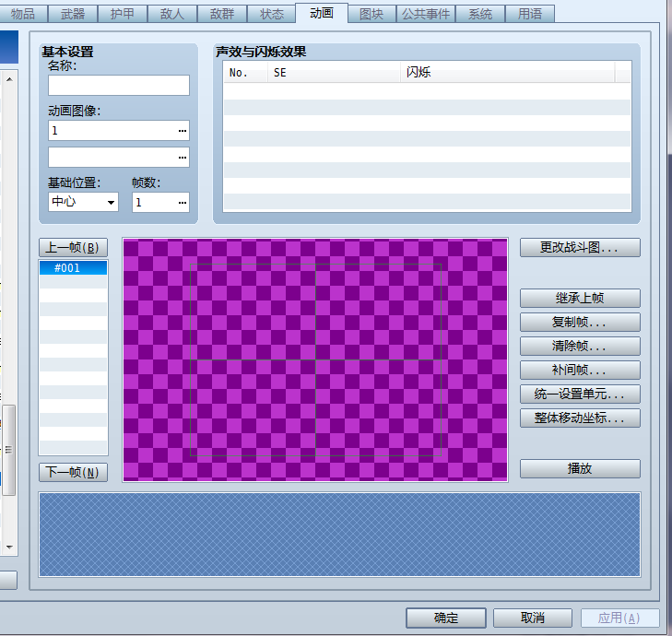672x636 pixels.
Task: Click the left list scrollbar thumb
Action: 9,450
